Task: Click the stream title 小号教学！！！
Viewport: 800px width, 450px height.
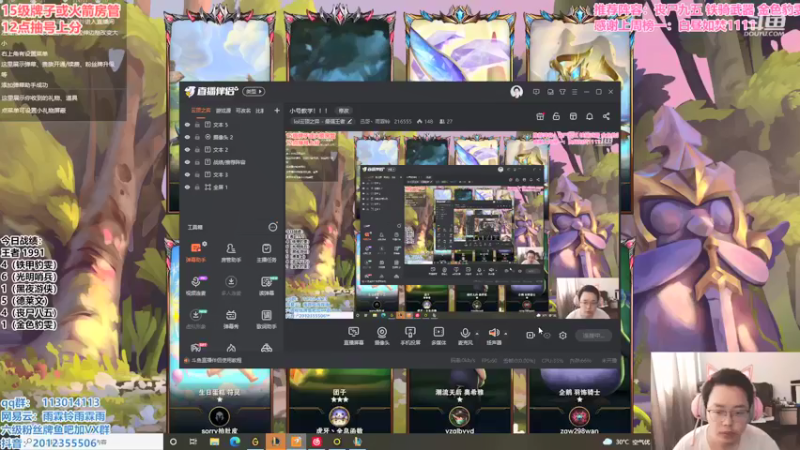Action: [309, 111]
